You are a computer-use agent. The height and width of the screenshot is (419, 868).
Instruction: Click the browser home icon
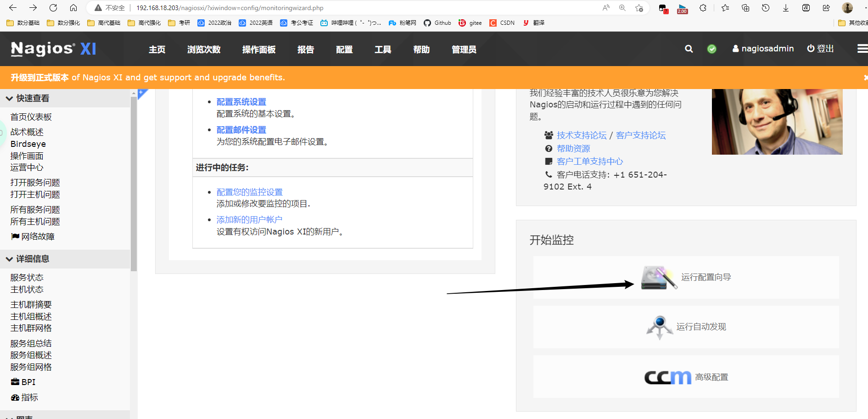pyautogui.click(x=73, y=8)
